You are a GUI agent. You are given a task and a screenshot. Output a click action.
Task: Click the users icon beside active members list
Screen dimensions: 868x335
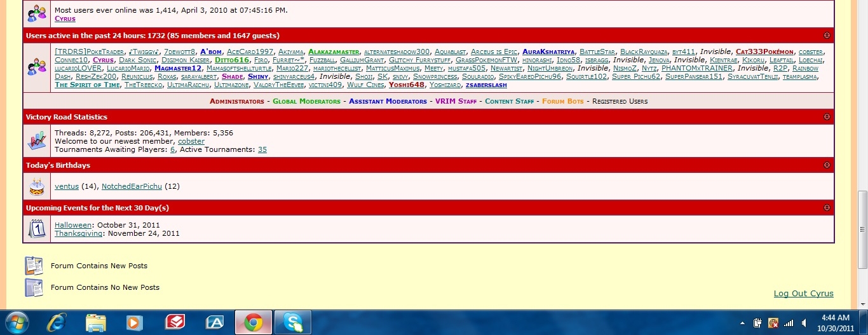click(x=37, y=67)
